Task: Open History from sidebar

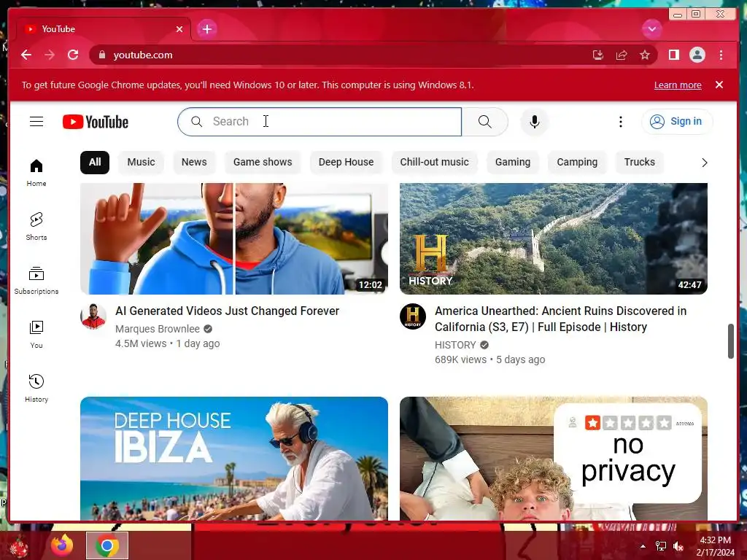Action: pyautogui.click(x=36, y=388)
